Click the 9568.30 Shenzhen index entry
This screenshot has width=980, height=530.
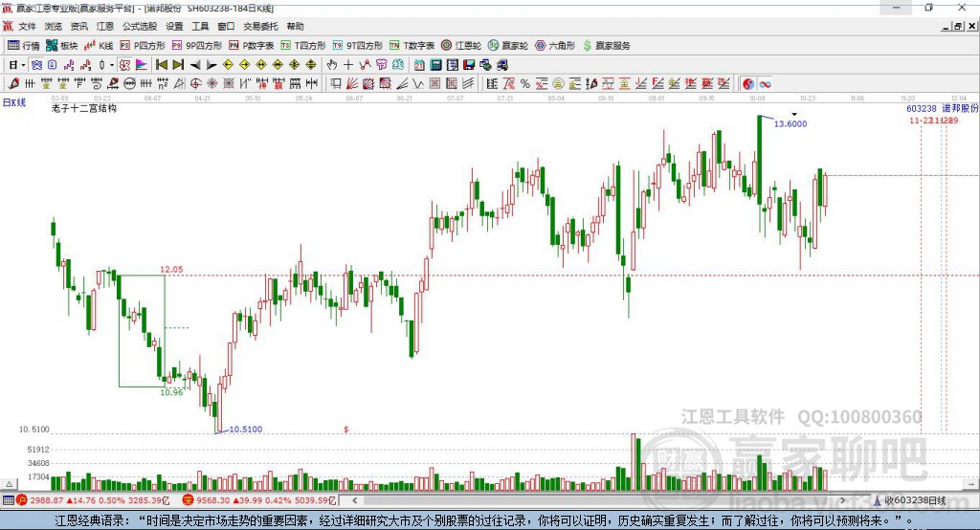259,500
